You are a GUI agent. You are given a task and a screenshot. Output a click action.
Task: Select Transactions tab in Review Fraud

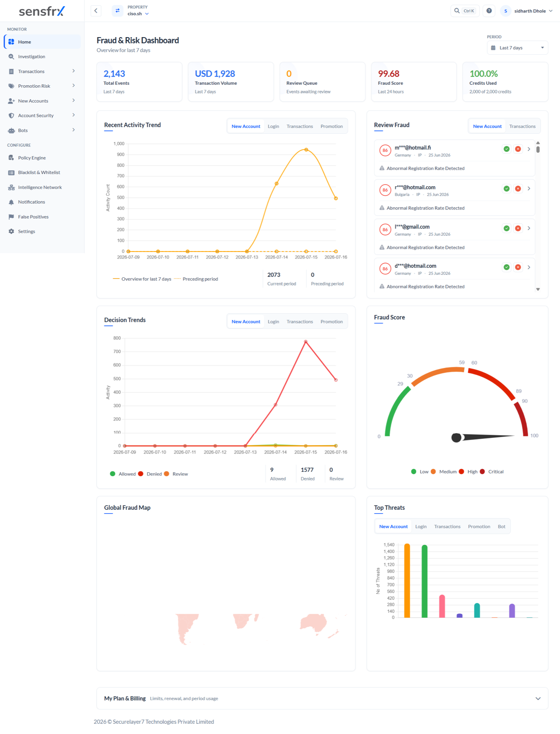pos(522,126)
